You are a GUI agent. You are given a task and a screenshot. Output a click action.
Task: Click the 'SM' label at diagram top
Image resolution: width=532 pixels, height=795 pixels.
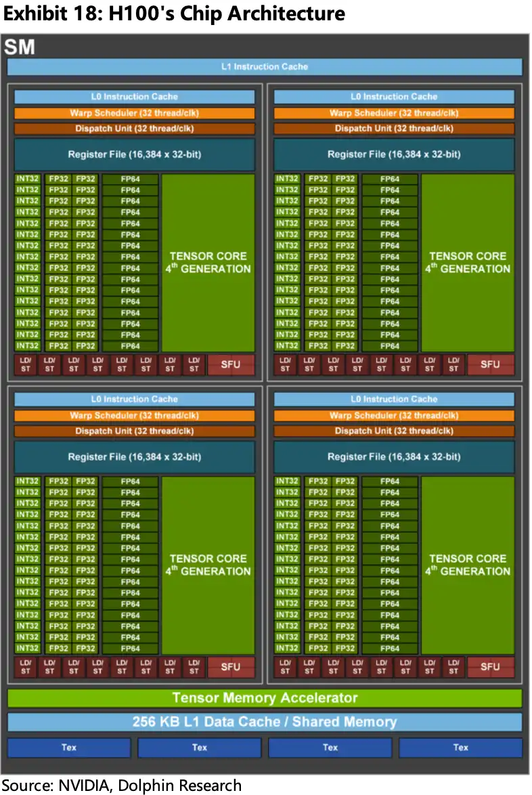(20, 47)
